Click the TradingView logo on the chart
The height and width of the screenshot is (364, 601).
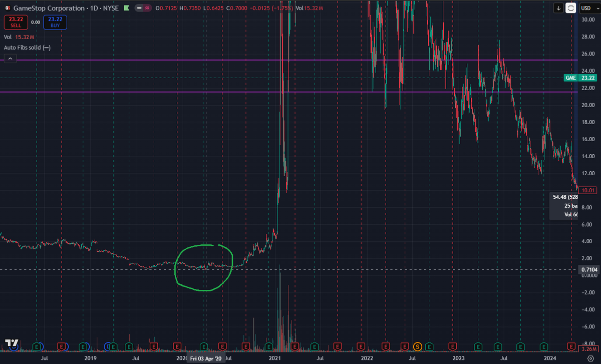coord(12,343)
